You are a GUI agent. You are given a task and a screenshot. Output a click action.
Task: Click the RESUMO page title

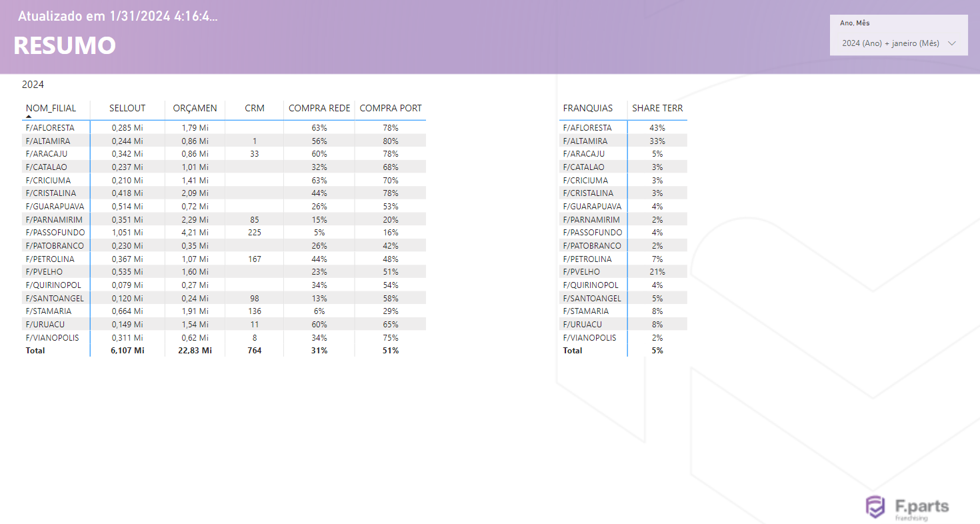tap(65, 45)
